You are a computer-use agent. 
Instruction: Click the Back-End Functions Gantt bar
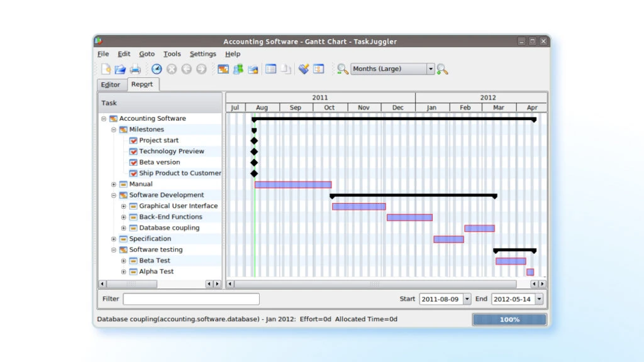pyautogui.click(x=409, y=217)
